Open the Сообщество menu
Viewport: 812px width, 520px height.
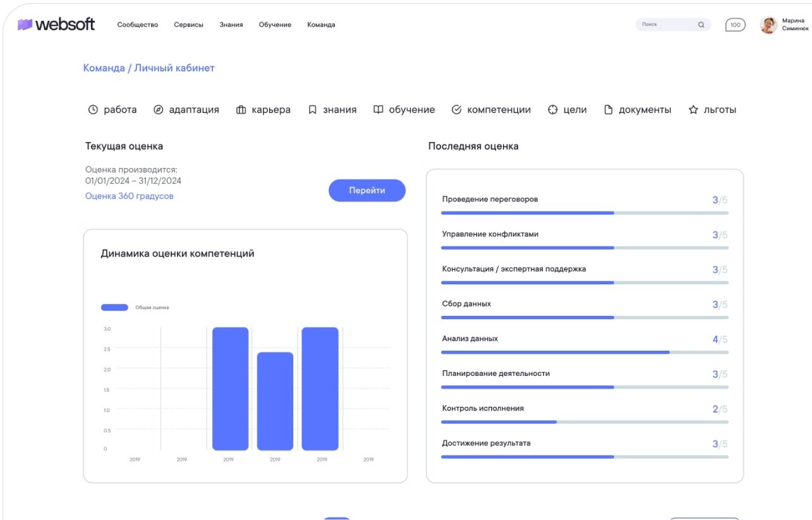pos(138,25)
